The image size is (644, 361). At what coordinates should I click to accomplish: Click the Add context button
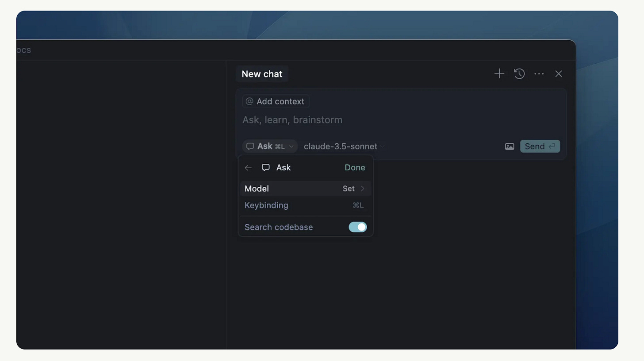tap(276, 101)
